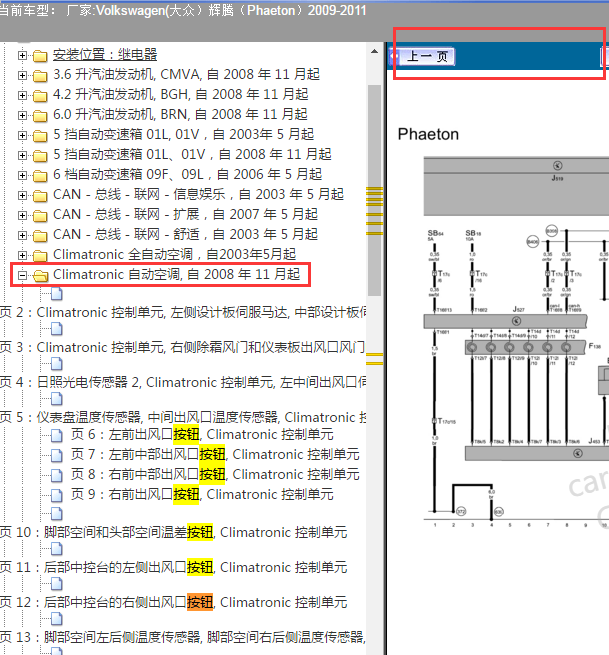609x655 pixels.
Task: Click folder icon of 6.0 升汽油发动机
Action: 40,115
